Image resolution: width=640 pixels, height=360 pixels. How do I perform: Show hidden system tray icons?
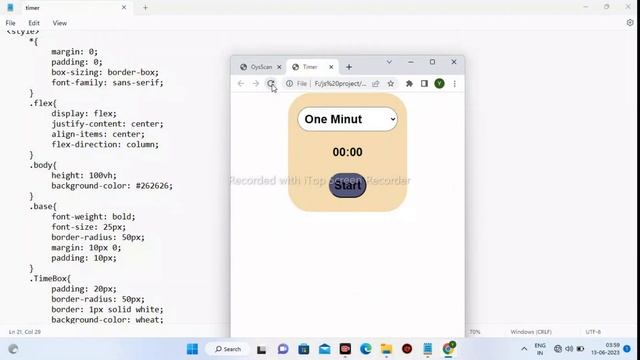point(524,349)
